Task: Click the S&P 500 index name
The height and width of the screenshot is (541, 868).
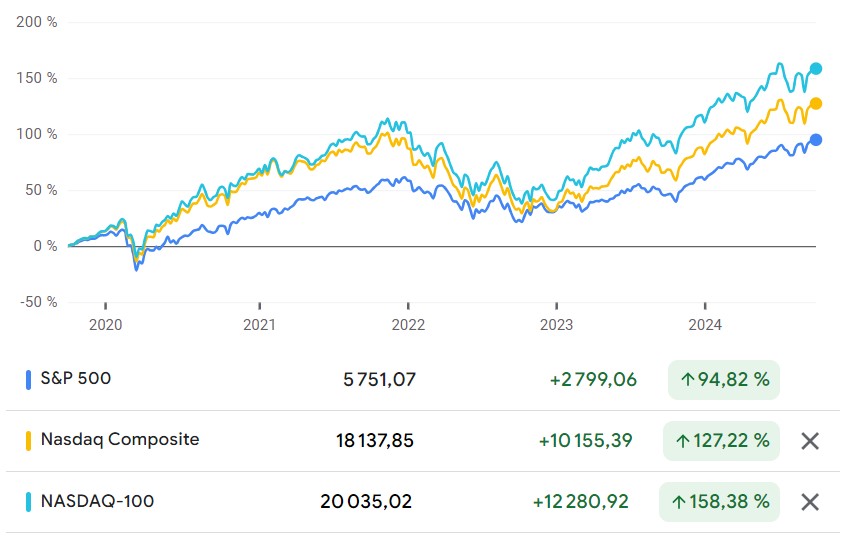Action: pos(76,379)
